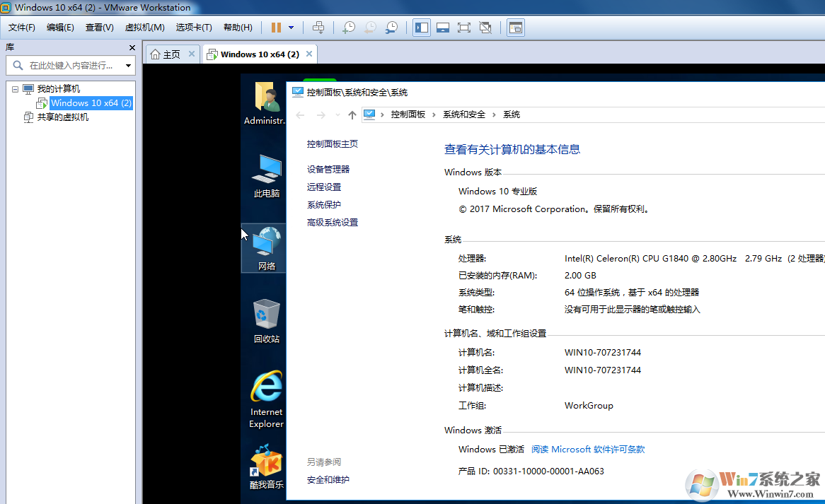The width and height of the screenshot is (825, 504).
Task: Open 设备管理器 link
Action: pyautogui.click(x=328, y=170)
